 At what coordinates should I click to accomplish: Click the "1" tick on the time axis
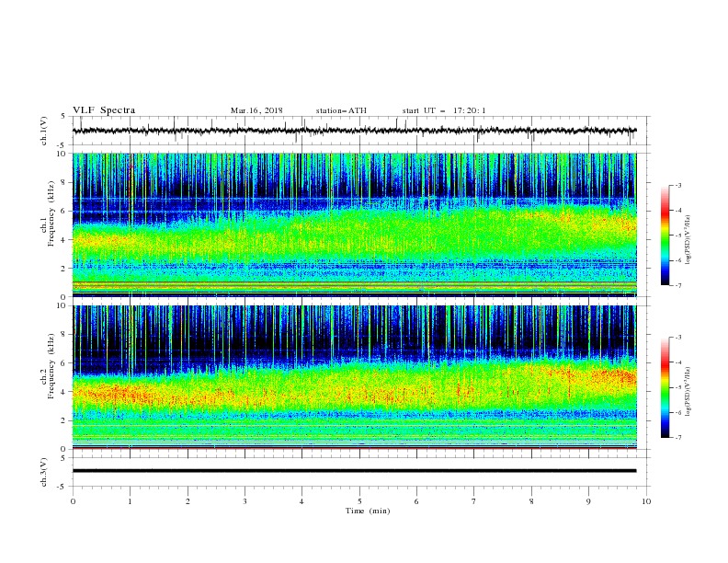pyautogui.click(x=130, y=501)
